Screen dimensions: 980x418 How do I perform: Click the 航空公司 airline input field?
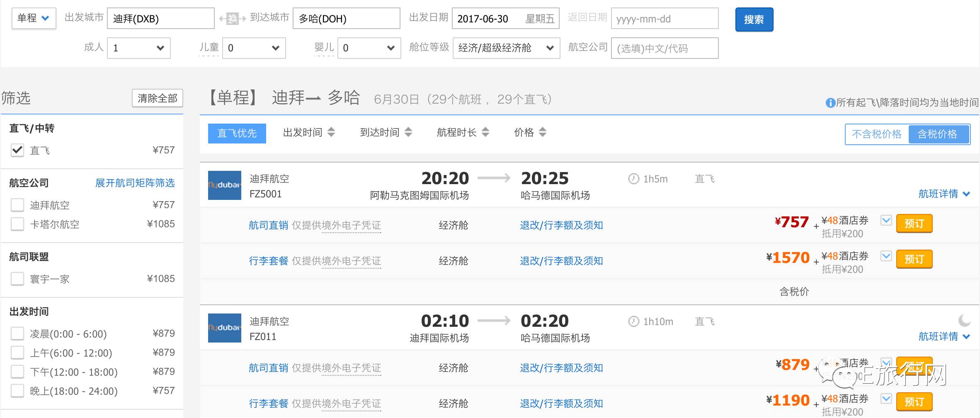(x=664, y=48)
